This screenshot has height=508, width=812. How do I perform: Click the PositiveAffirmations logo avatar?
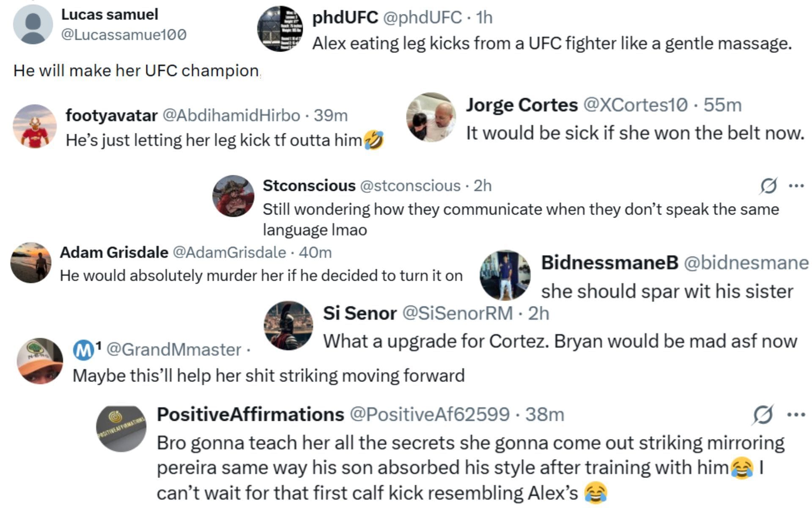121,429
